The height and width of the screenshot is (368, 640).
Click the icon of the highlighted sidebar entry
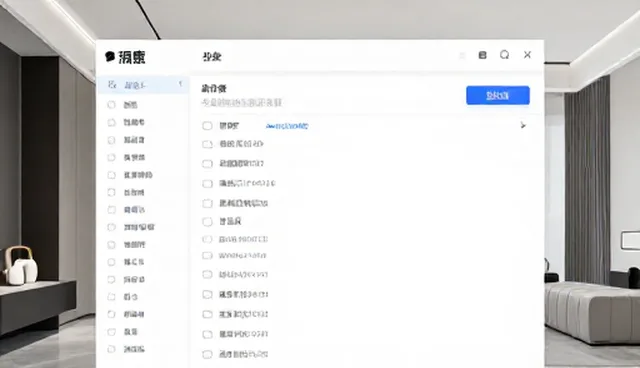[112, 84]
